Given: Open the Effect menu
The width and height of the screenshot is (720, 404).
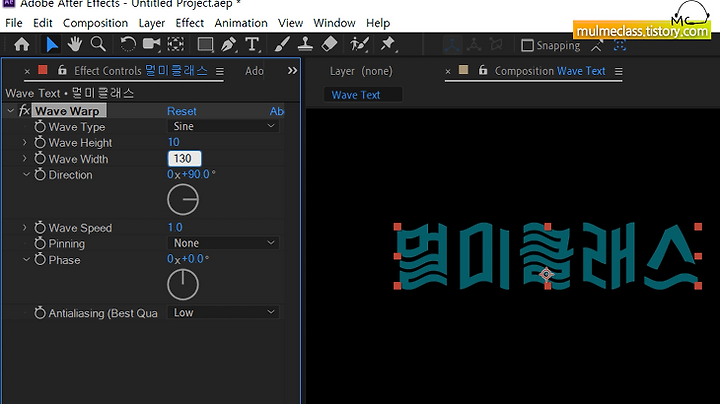Looking at the screenshot, I should pos(190,23).
